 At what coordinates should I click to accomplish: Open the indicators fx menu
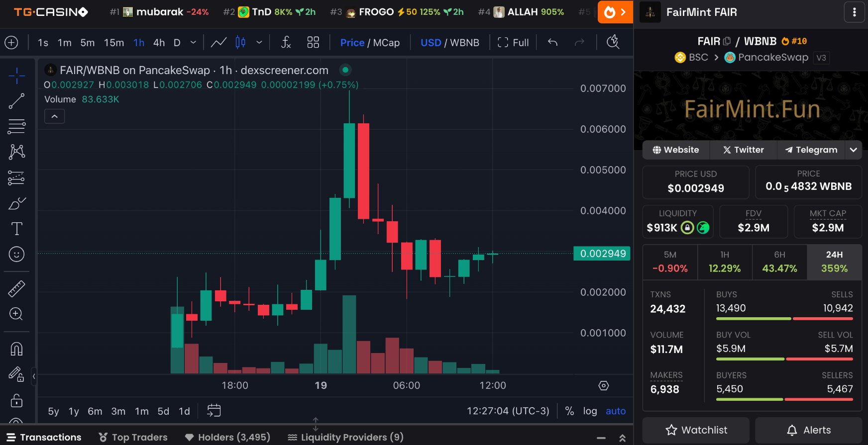(x=286, y=43)
